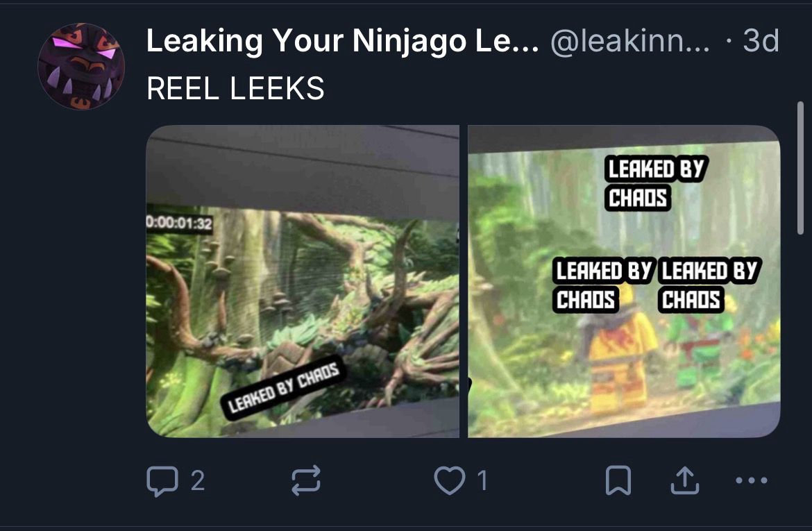Like the post with the heart icon
The height and width of the screenshot is (531, 812).
point(450,481)
